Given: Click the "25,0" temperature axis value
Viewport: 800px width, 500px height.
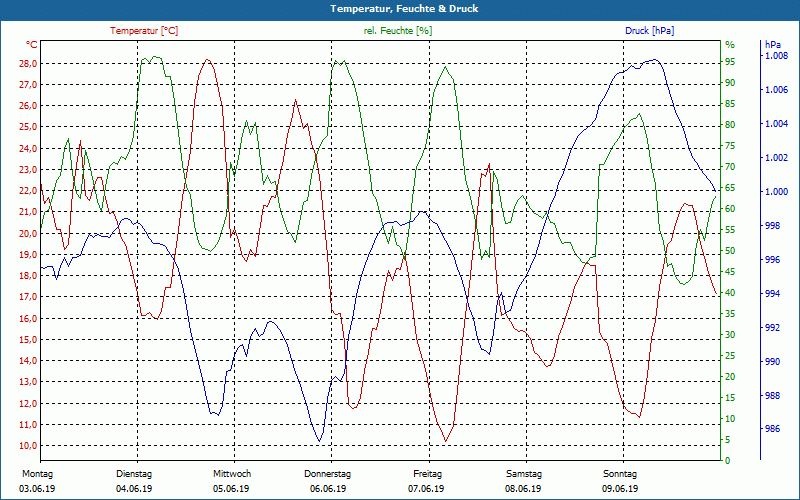Looking at the screenshot, I should [x=28, y=127].
